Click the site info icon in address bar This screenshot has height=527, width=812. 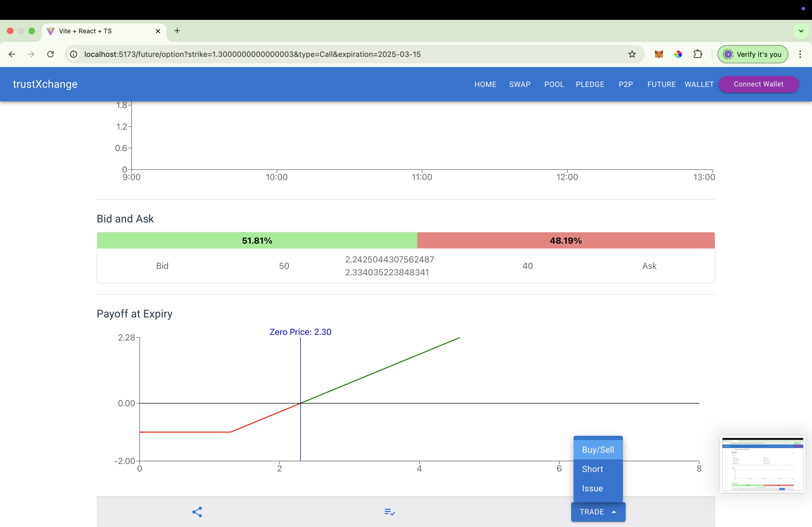74,54
